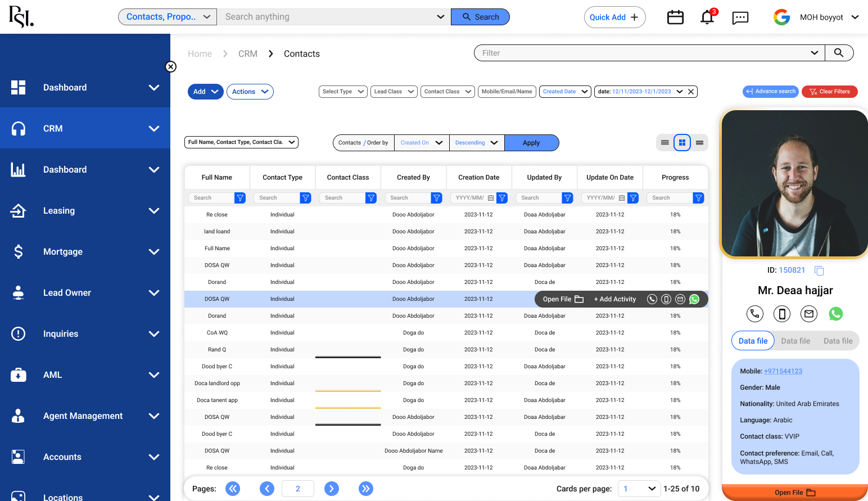This screenshot has width=868, height=501.
Task: Click the filter icon on Full Name column
Action: (240, 197)
